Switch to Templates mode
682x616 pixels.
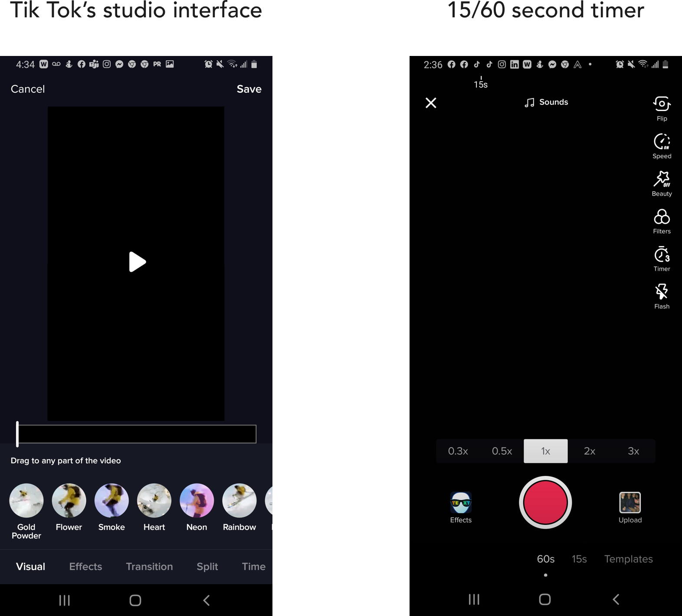tap(629, 559)
